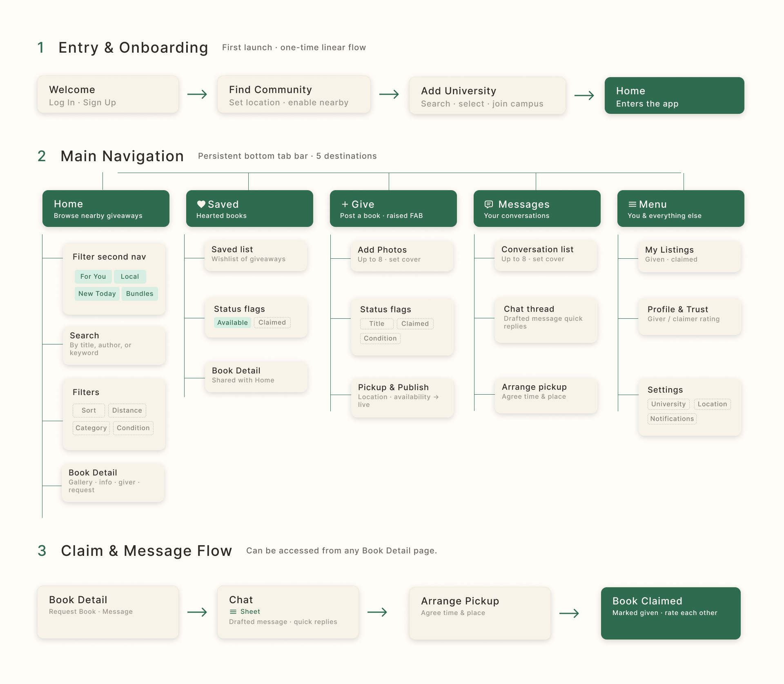Viewport: 784px width, 684px height.
Task: Open Condition chip in Filters card
Action: pos(133,428)
